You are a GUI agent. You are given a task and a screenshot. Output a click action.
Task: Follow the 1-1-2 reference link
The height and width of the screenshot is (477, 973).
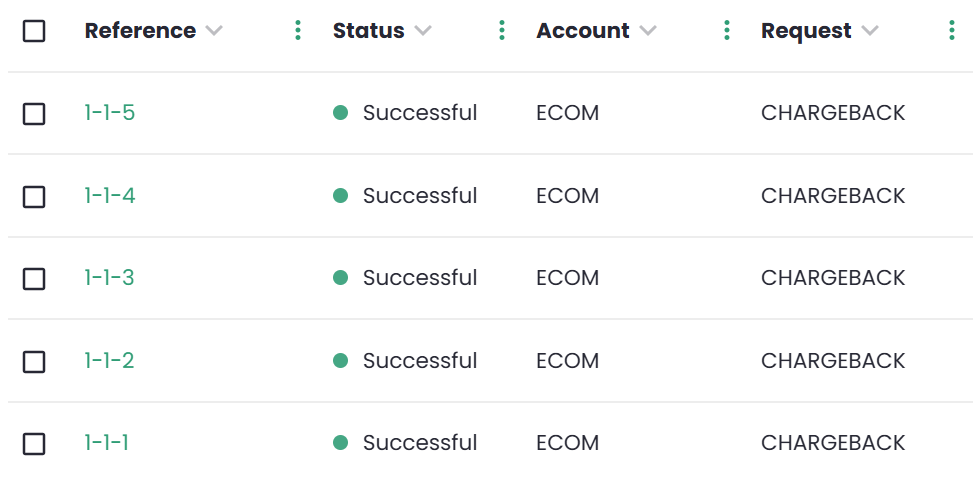click(x=109, y=361)
